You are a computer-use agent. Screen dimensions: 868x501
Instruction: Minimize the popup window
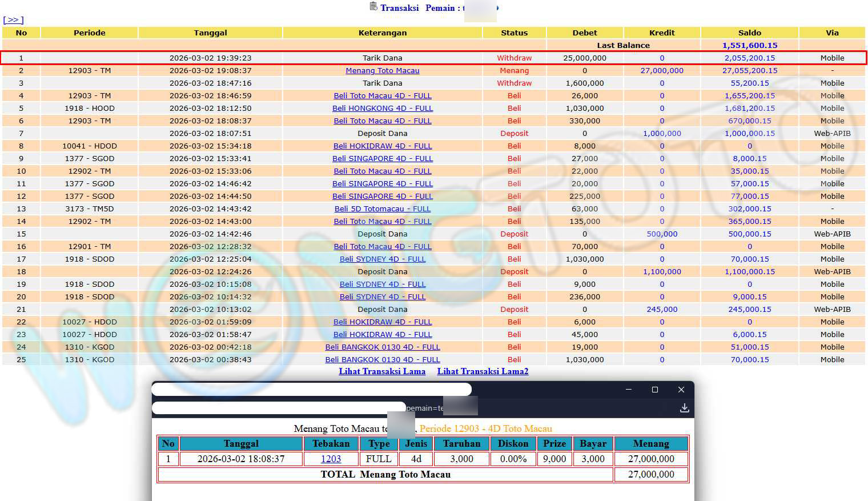click(628, 390)
